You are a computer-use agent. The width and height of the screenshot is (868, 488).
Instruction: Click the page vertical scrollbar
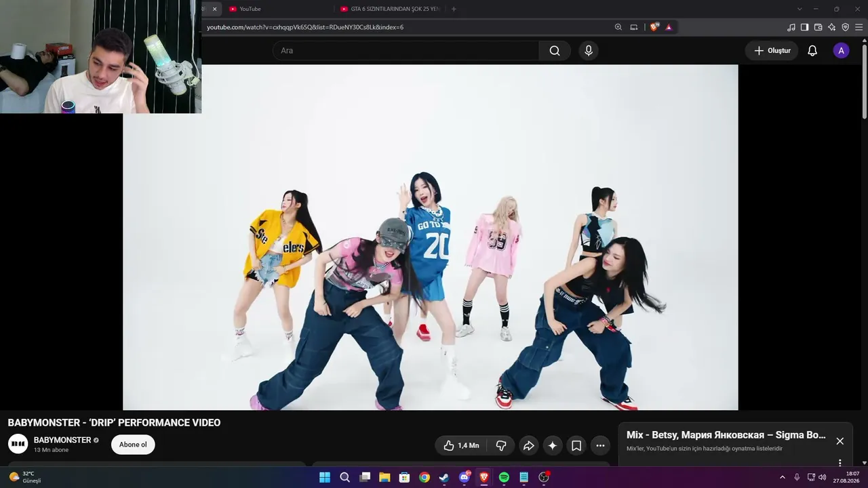click(864, 81)
